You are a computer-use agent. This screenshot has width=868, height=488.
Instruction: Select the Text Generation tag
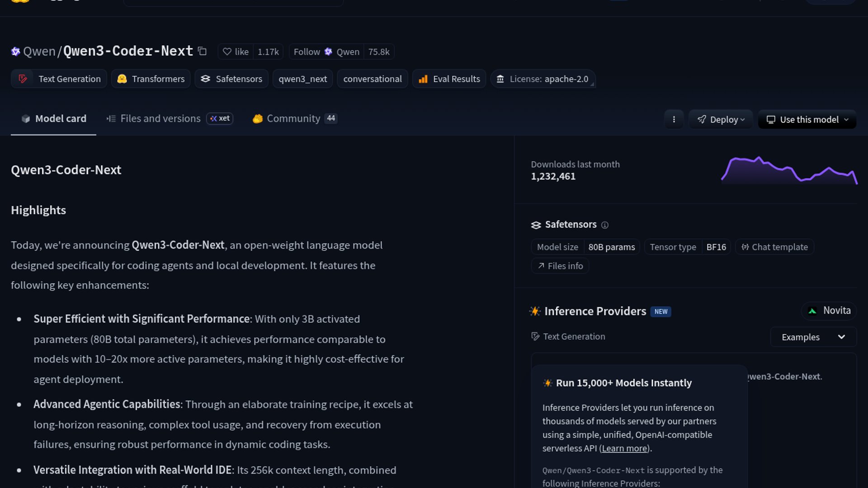(59, 79)
